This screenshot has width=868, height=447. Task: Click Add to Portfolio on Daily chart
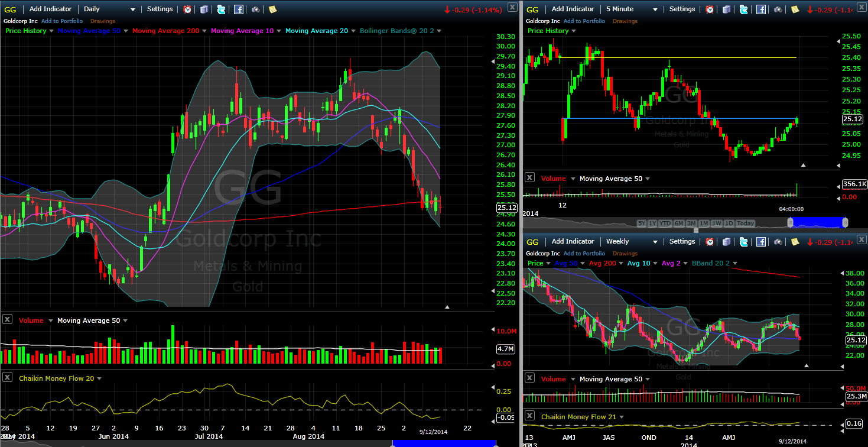62,21
